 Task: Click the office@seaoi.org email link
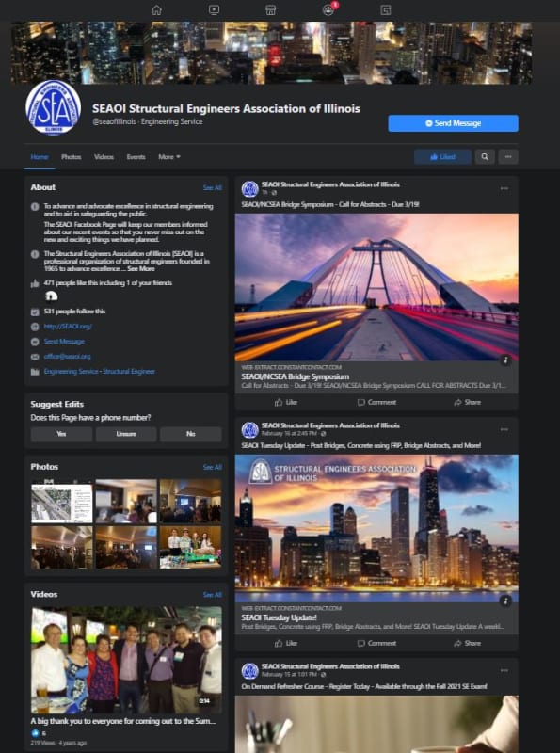[x=67, y=357]
